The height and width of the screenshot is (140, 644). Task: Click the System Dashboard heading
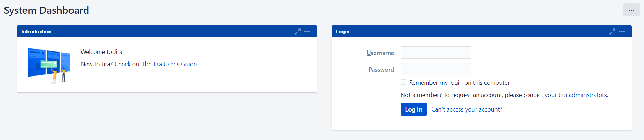[46, 10]
